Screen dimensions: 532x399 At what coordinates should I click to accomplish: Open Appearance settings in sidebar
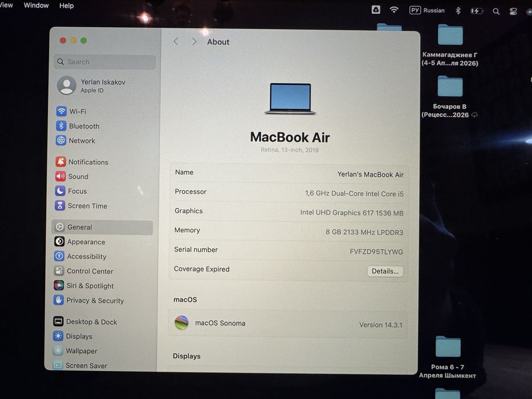click(x=80, y=242)
